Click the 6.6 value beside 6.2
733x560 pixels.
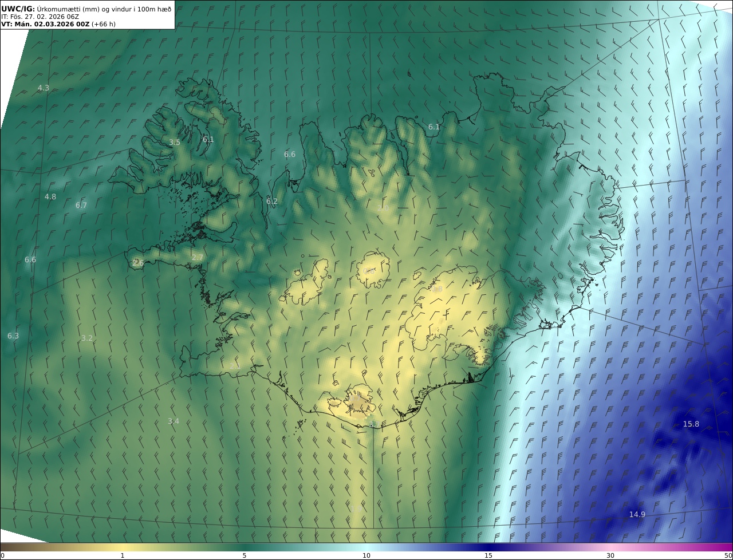click(290, 155)
